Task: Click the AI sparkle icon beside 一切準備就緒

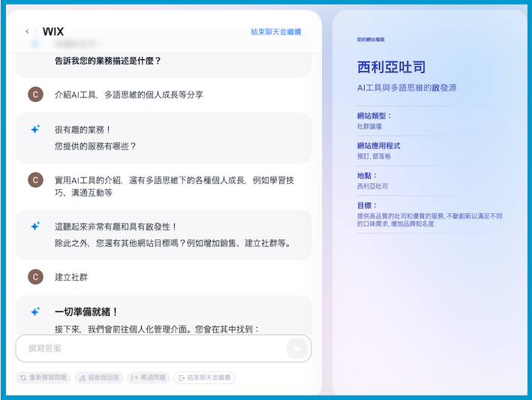Action: point(35,311)
